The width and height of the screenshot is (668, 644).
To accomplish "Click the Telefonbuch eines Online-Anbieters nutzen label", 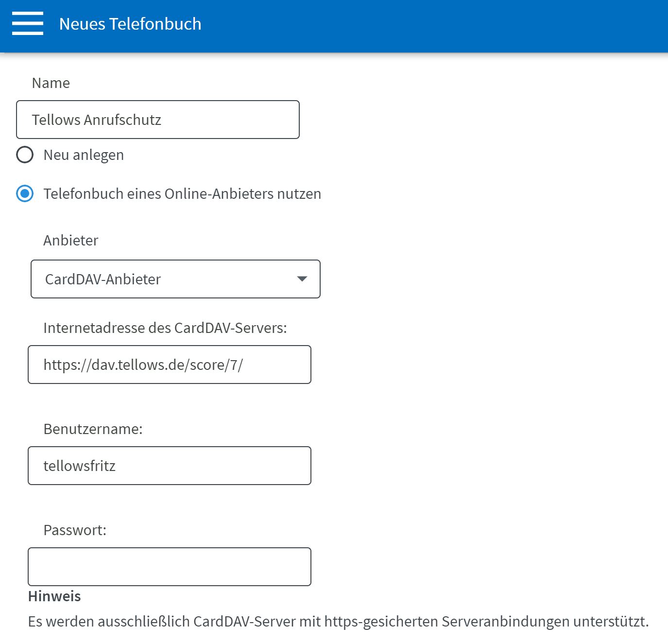I will (182, 194).
